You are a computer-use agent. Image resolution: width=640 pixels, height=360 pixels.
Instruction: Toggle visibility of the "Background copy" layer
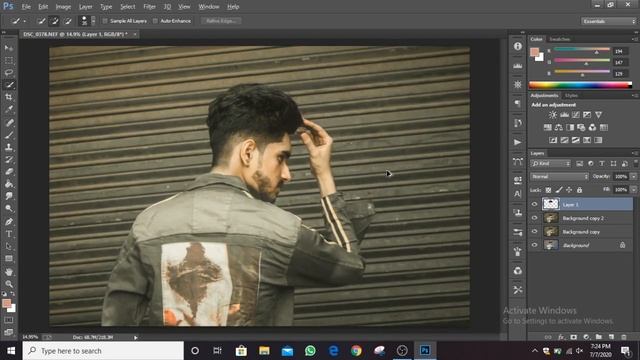point(534,231)
